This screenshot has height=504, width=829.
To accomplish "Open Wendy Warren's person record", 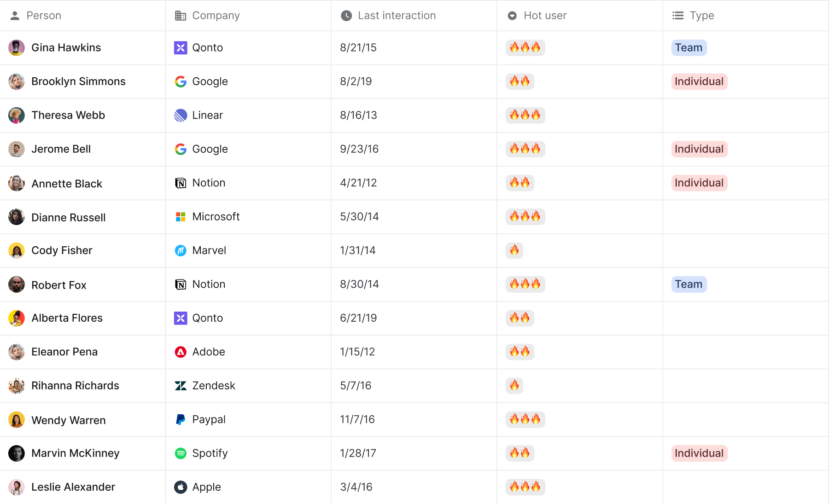I will click(x=69, y=420).
